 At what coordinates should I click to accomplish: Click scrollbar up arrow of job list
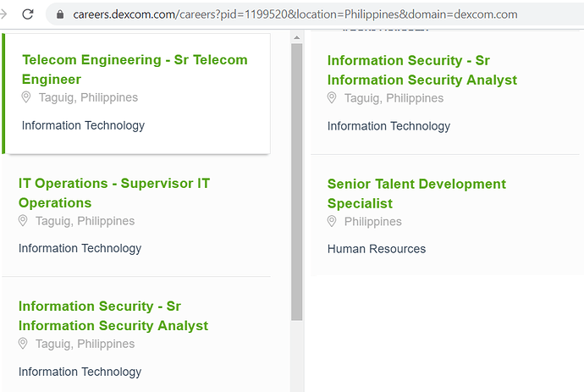(x=297, y=37)
